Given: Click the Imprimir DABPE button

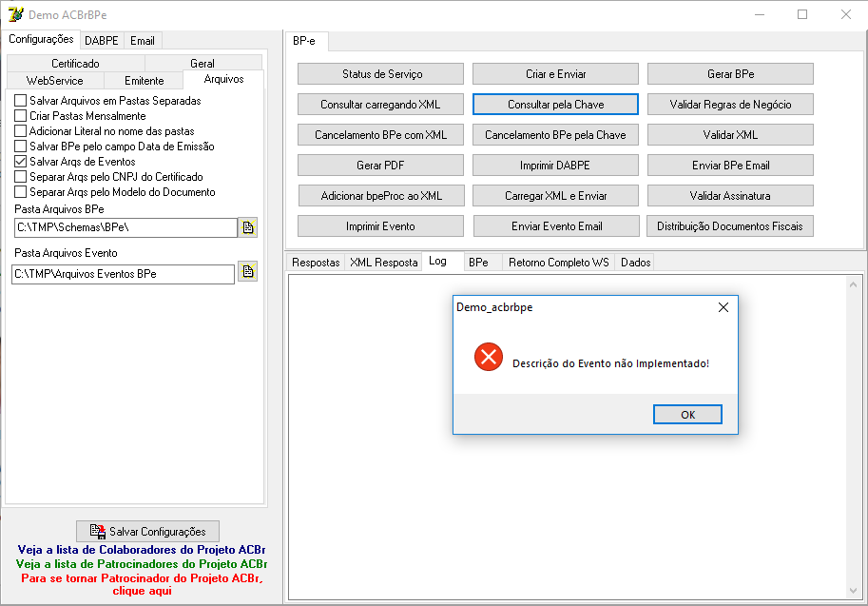Looking at the screenshot, I should click(556, 166).
